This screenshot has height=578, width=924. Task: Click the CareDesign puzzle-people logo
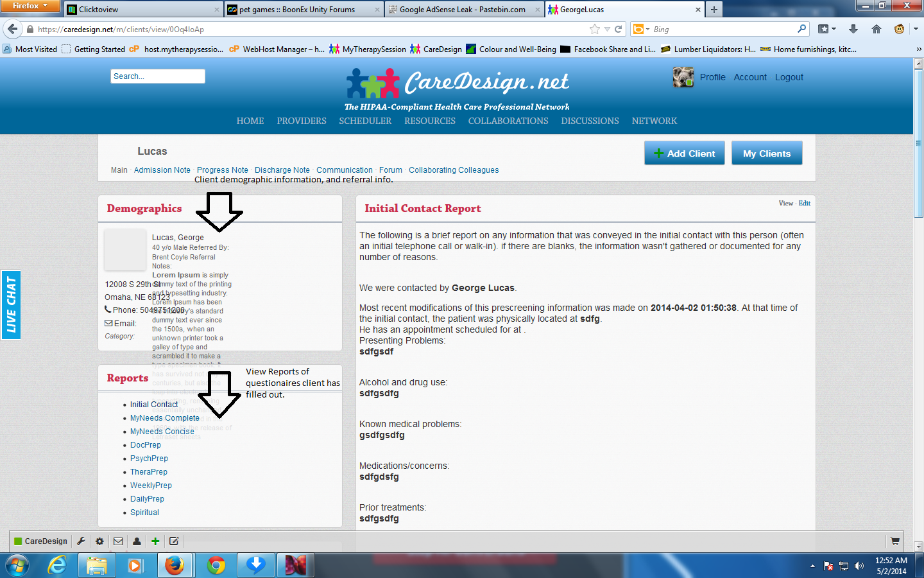pyautogui.click(x=373, y=83)
